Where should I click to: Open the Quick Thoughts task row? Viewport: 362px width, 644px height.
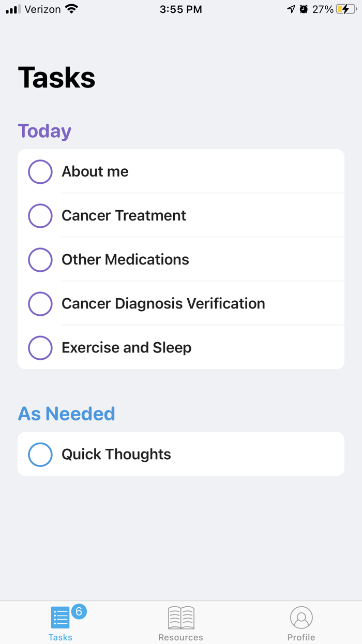pos(181,454)
